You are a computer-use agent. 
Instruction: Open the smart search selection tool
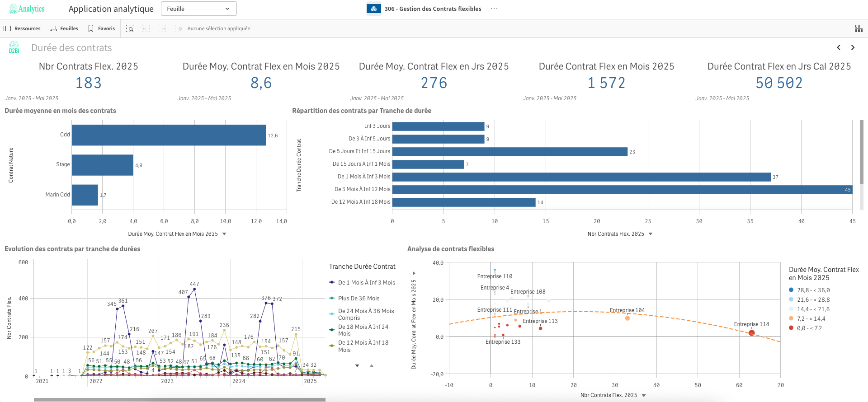point(130,28)
